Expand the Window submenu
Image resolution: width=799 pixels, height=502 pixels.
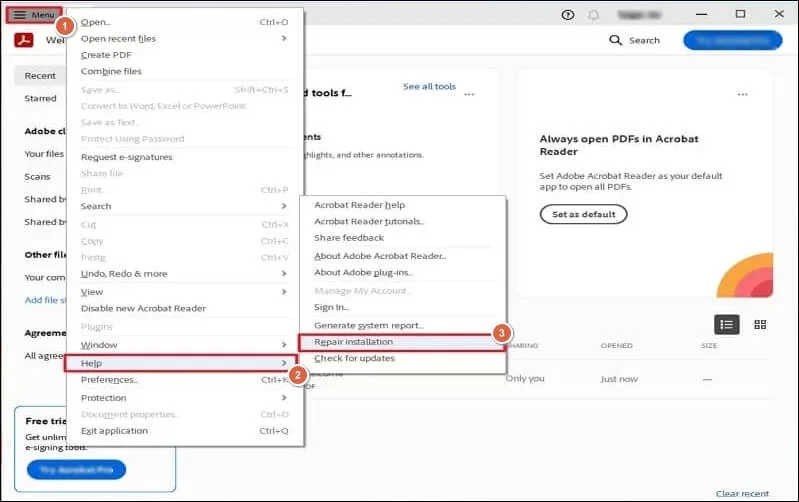pos(184,345)
